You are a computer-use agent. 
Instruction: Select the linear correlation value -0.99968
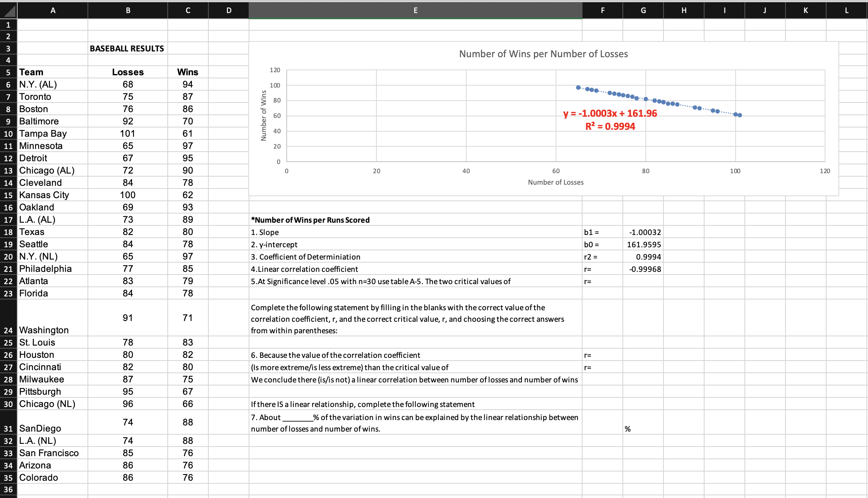tap(643, 269)
